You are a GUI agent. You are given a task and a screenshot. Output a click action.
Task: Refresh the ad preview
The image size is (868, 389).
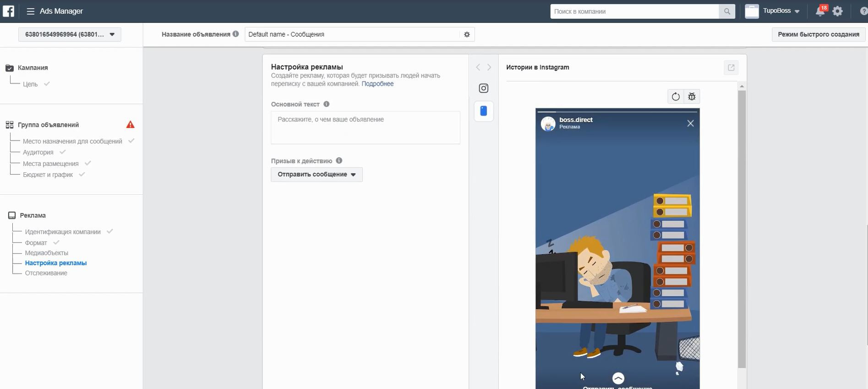[x=675, y=97]
